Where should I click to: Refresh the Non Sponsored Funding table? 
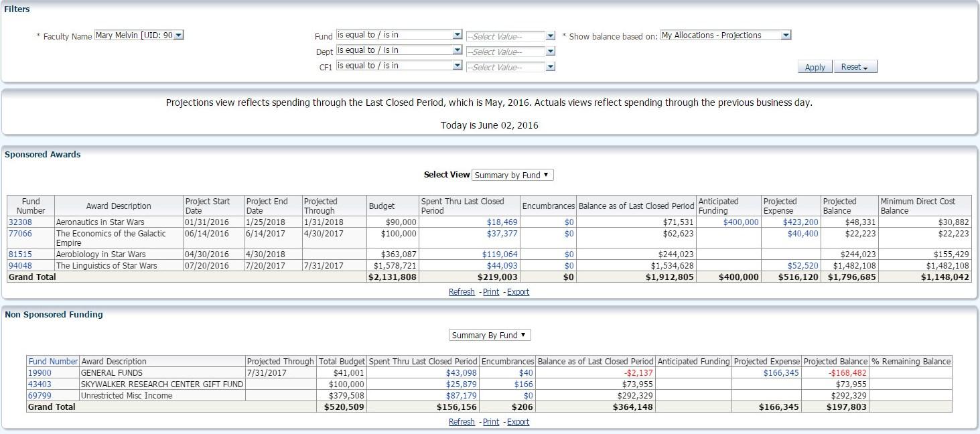462,422
